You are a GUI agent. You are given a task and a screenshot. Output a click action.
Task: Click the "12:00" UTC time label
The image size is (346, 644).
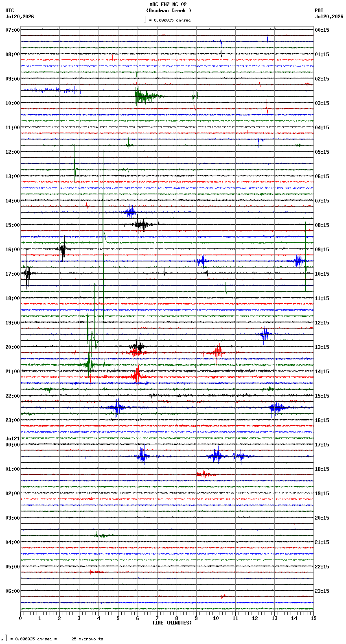(x=13, y=152)
